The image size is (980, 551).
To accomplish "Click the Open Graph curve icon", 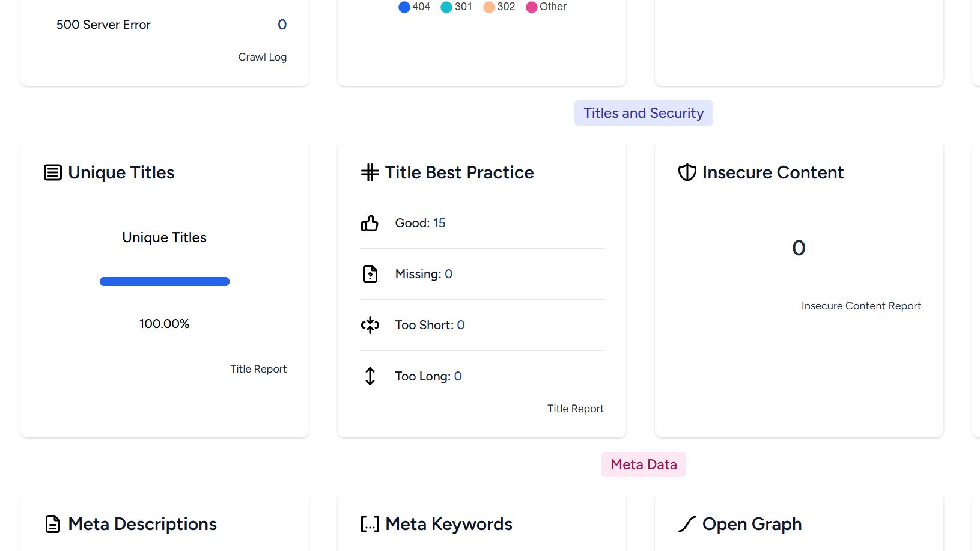I will pos(687,524).
